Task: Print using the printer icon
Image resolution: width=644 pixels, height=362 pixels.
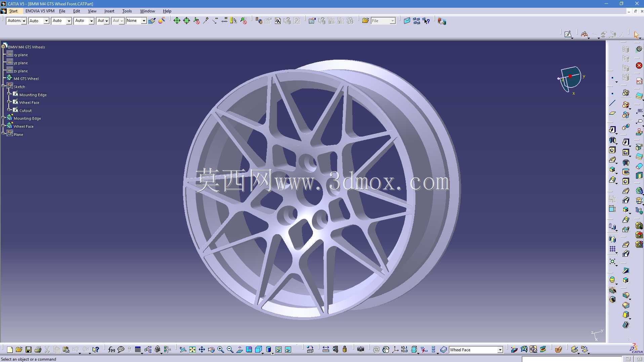Action: [x=38, y=350]
